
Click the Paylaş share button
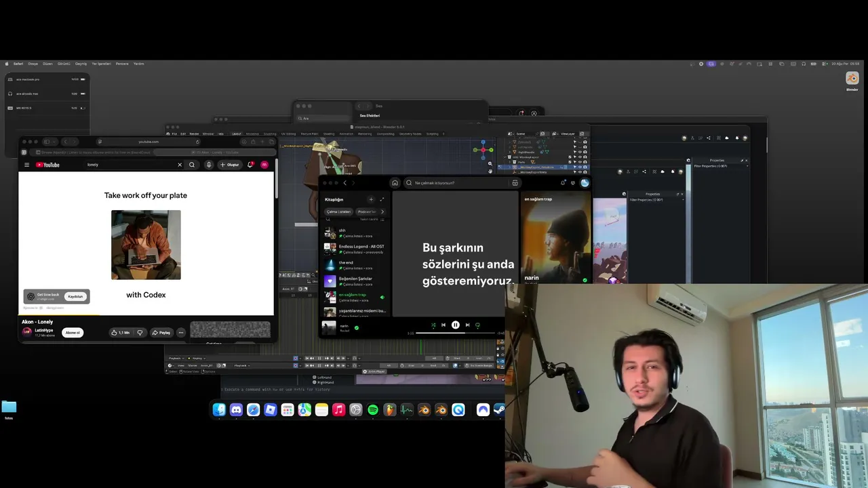161,333
